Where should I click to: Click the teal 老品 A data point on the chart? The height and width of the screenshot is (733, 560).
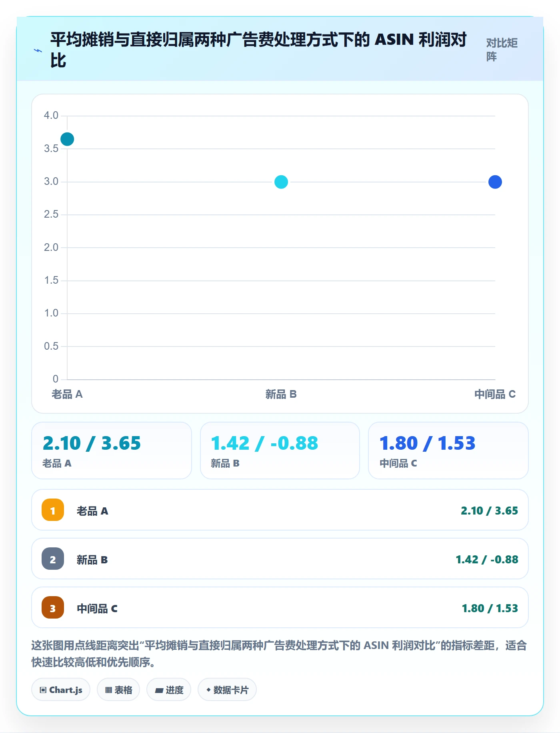click(67, 139)
